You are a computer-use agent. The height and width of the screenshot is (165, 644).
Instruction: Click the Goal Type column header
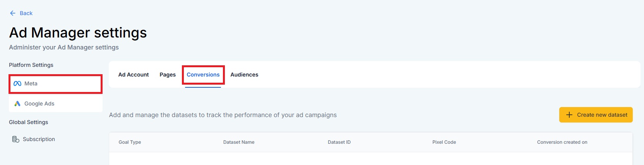click(130, 142)
